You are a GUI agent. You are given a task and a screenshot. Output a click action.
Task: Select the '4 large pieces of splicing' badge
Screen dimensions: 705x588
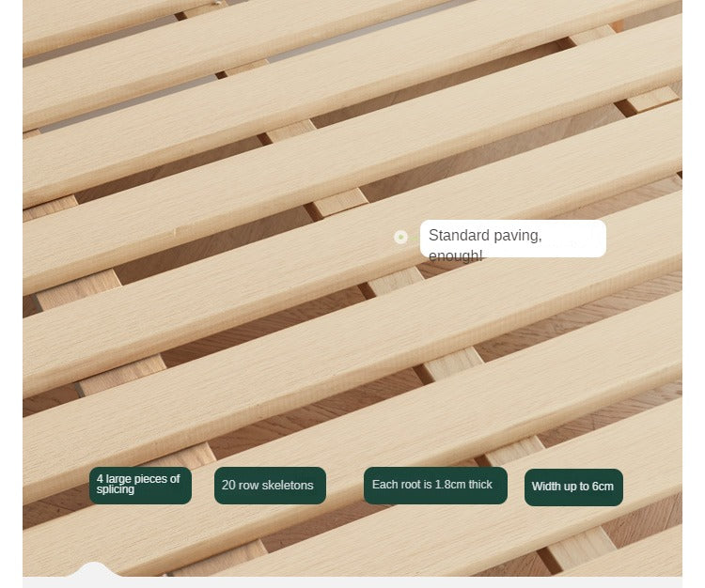coord(140,486)
